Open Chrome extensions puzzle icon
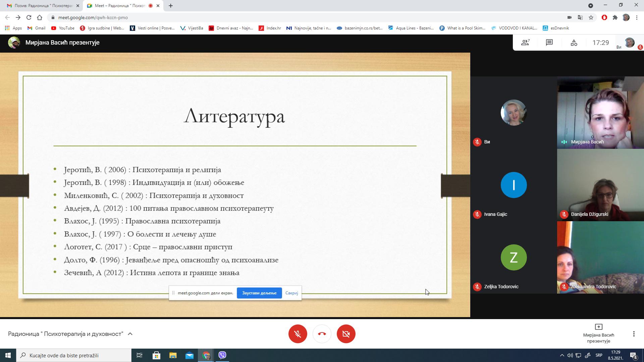 pos(615,17)
